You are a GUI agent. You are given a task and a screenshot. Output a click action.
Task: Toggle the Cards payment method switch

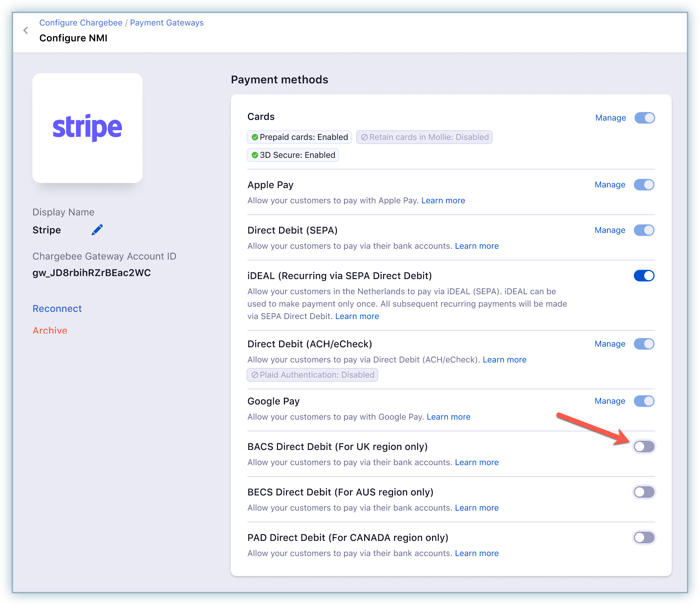[x=645, y=118]
